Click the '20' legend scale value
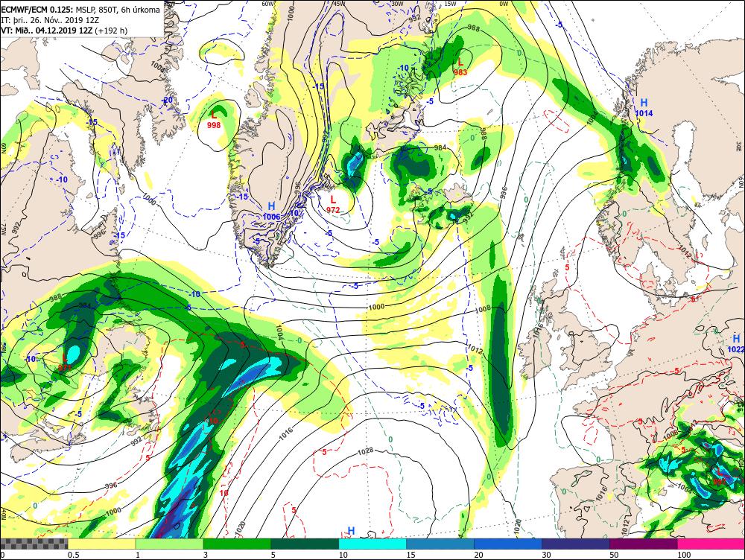This screenshot has height=560, width=745. [478, 555]
